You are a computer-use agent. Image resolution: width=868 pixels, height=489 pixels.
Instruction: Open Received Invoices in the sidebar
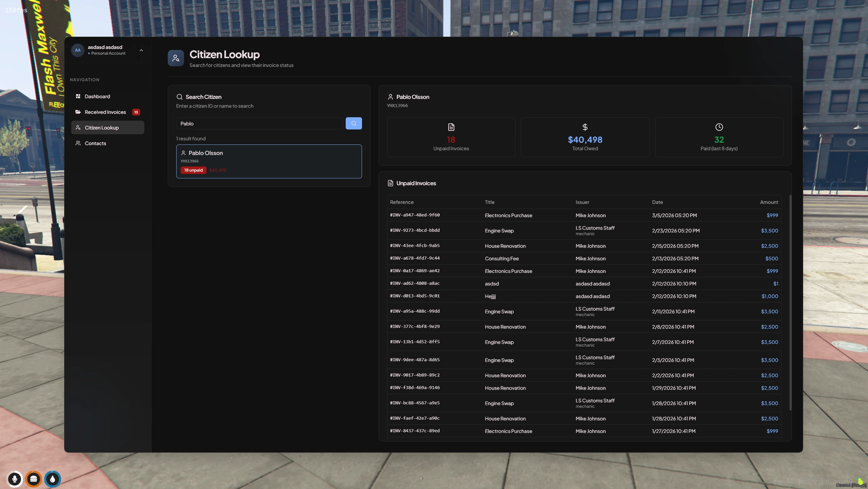coord(105,112)
